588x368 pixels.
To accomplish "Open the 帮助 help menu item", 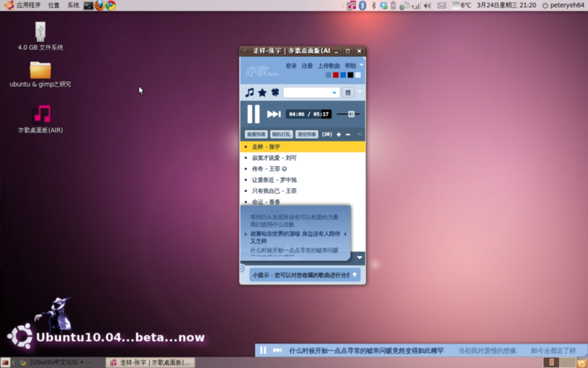I will (351, 66).
